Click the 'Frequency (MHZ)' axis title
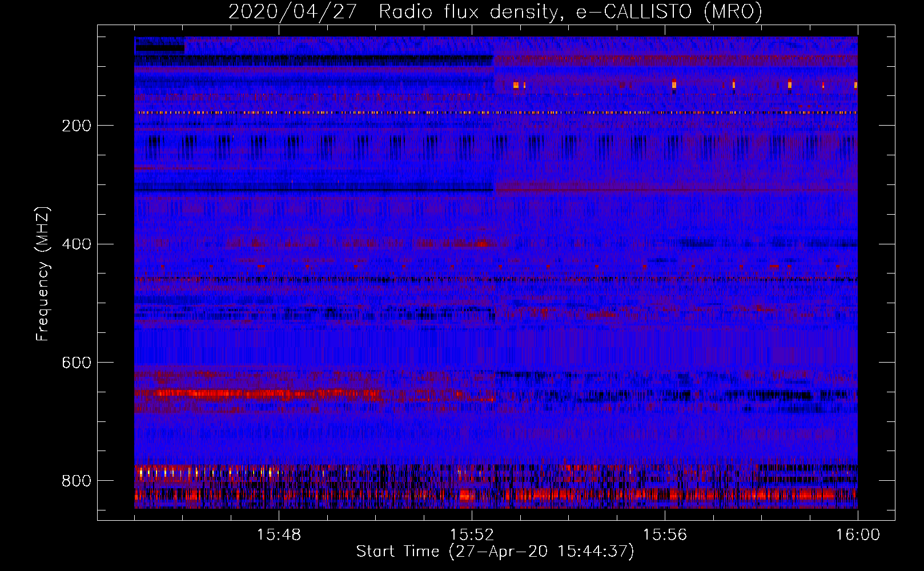The width and height of the screenshot is (924, 571). tap(43, 274)
